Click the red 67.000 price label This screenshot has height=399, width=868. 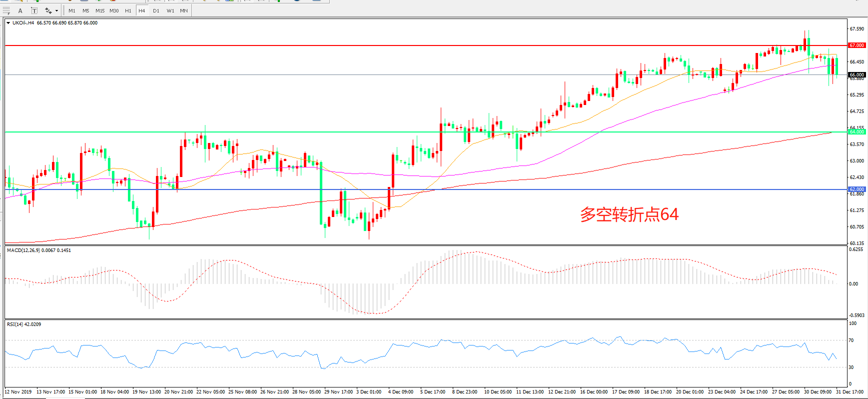pos(857,45)
